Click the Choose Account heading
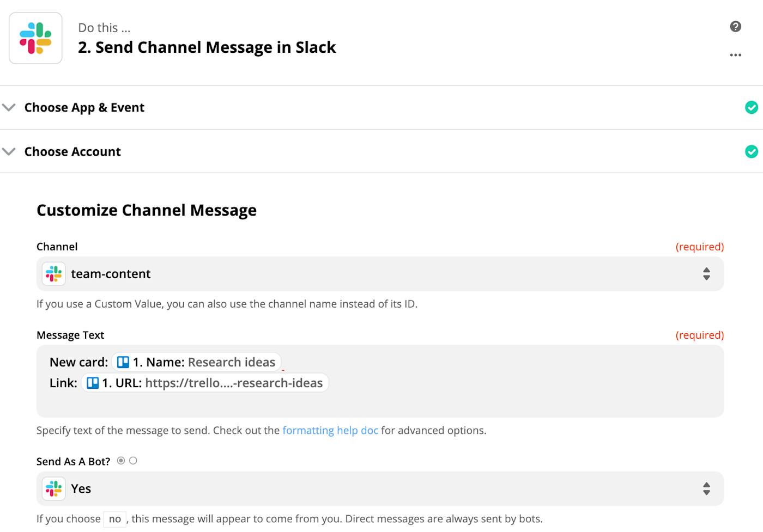 [x=72, y=151]
